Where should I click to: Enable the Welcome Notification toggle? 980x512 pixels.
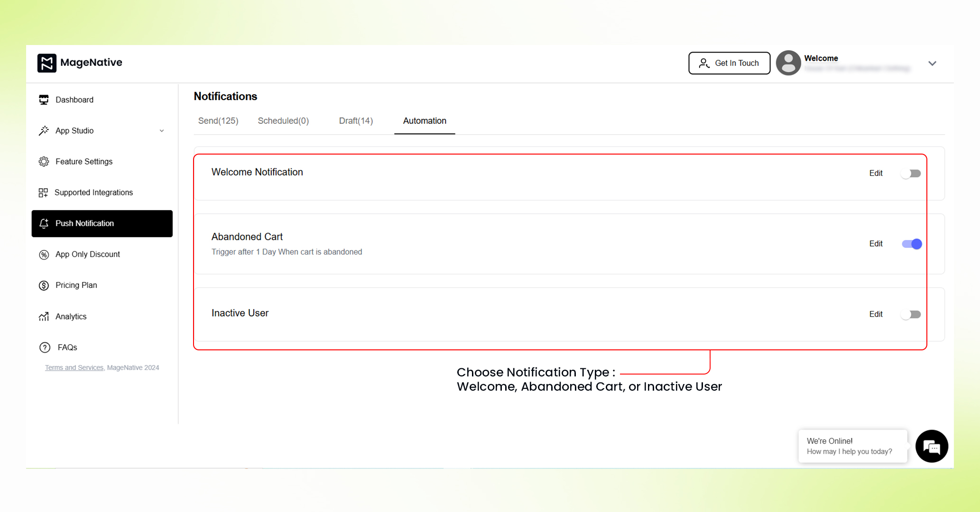click(911, 174)
